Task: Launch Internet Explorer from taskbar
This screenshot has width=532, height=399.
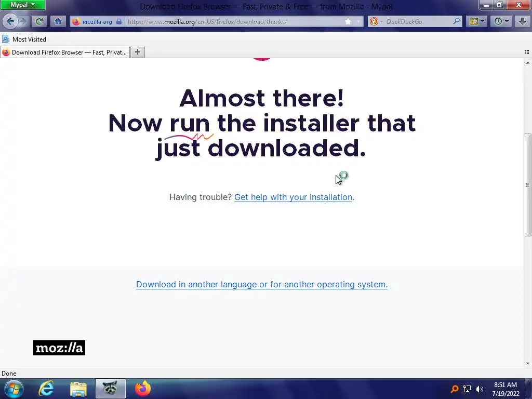Action: click(46, 389)
